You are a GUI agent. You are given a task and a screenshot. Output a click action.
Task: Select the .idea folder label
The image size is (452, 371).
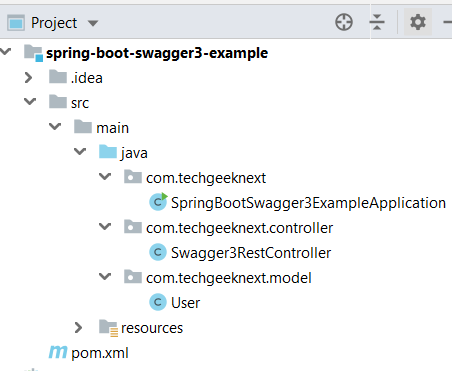[x=87, y=78]
